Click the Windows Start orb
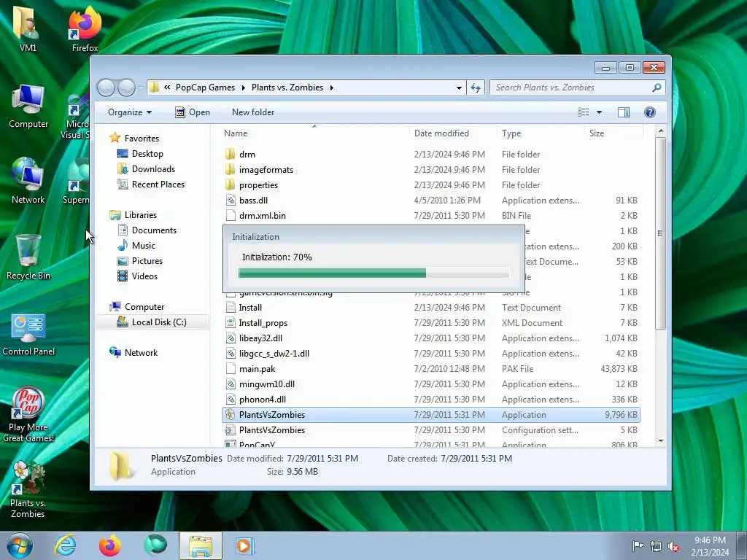The image size is (747, 560). click(20, 545)
